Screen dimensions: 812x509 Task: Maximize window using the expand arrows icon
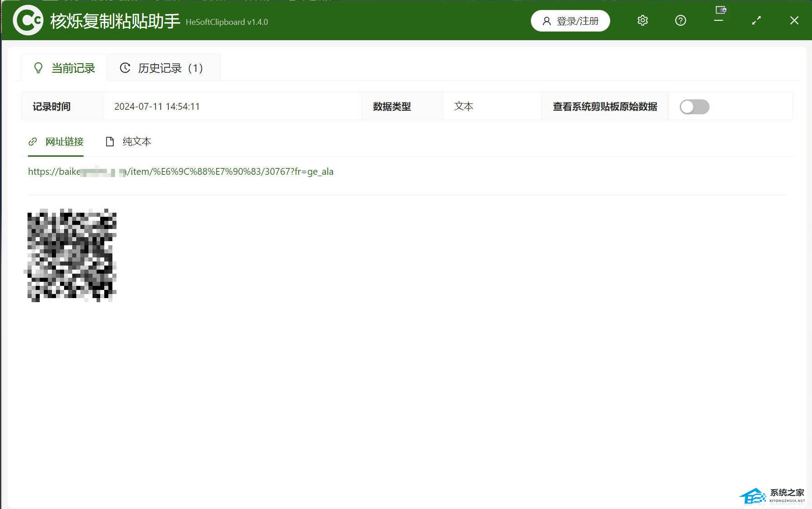click(x=756, y=20)
